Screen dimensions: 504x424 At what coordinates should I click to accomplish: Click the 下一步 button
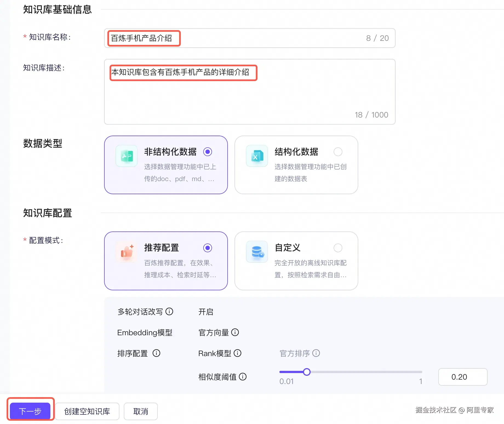click(30, 411)
